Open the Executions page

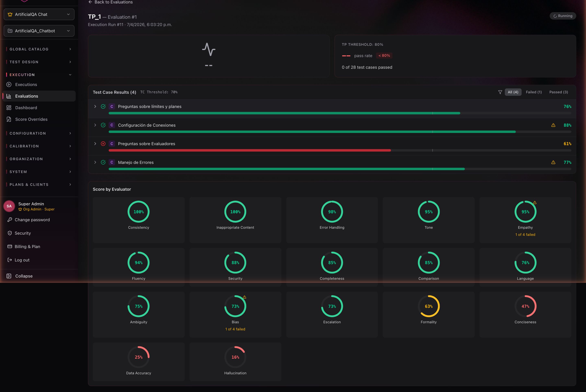coord(39,85)
